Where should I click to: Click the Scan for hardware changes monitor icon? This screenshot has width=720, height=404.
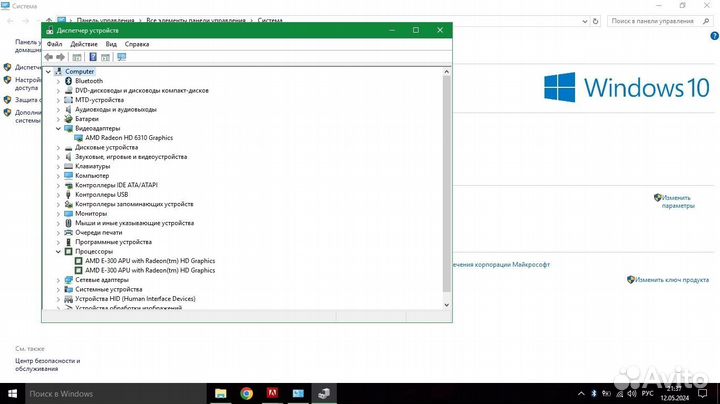pos(122,57)
